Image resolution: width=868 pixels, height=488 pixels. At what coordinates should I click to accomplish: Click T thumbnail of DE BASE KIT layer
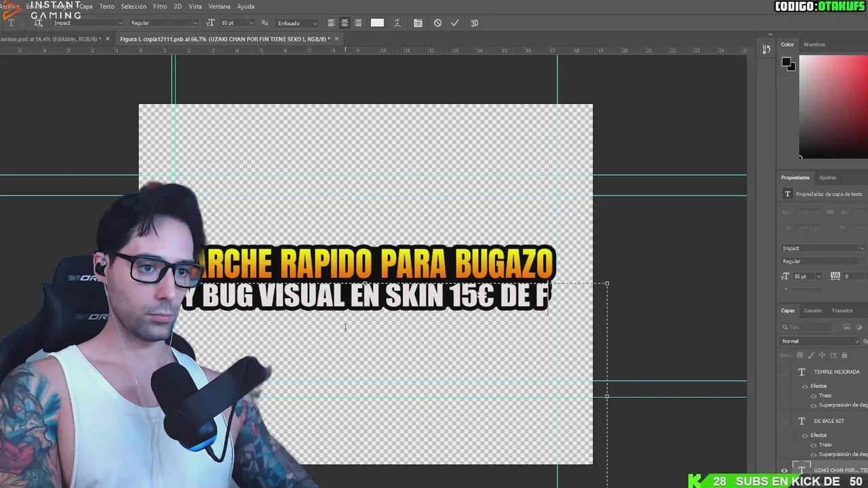[802, 421]
